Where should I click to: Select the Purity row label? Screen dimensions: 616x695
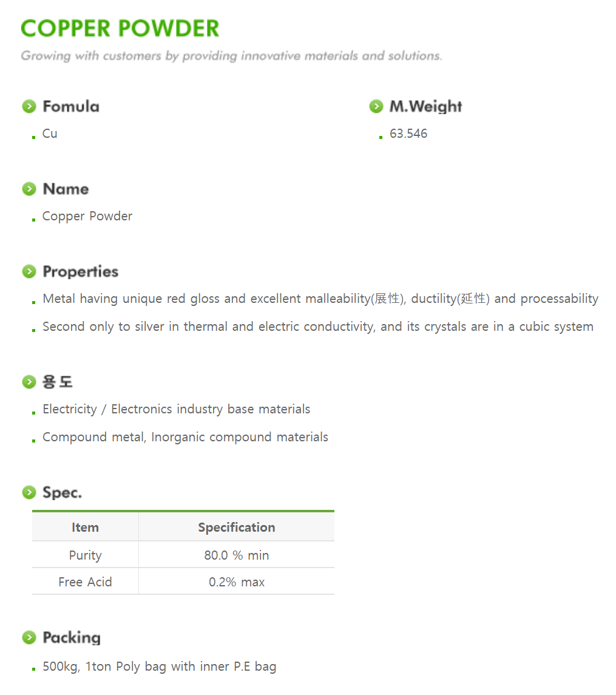pos(85,555)
